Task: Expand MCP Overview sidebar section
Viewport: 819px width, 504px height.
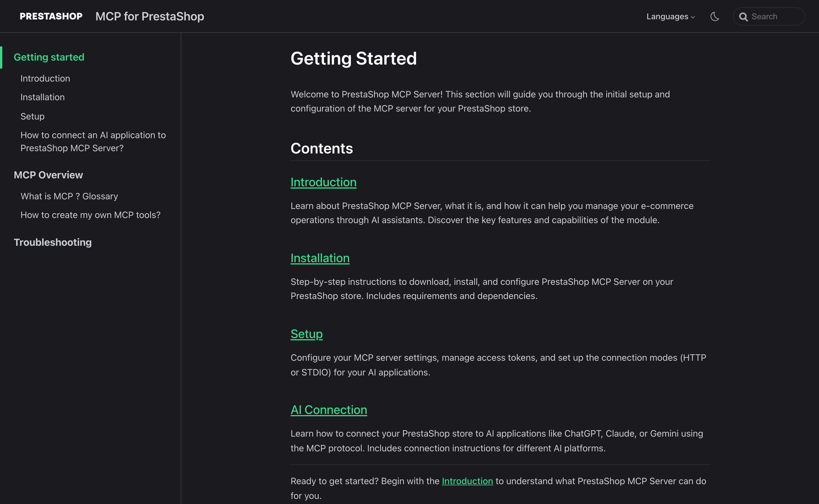Action: (x=48, y=175)
